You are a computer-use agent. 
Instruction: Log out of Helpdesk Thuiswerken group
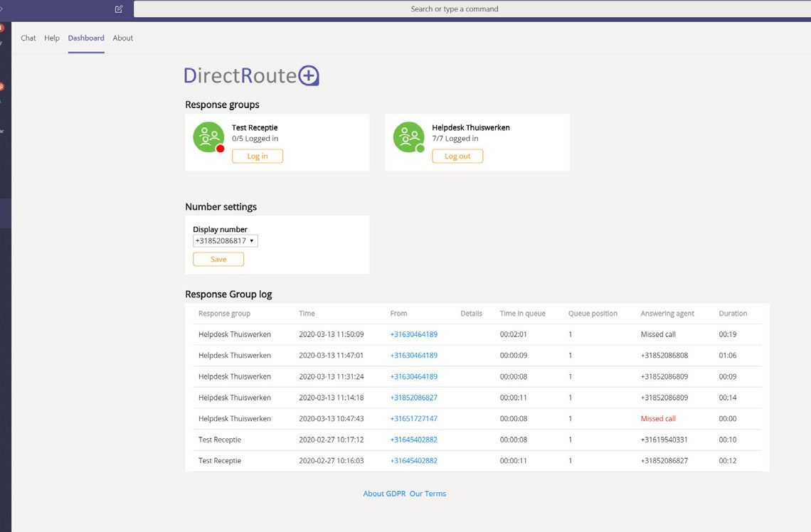[x=457, y=156]
